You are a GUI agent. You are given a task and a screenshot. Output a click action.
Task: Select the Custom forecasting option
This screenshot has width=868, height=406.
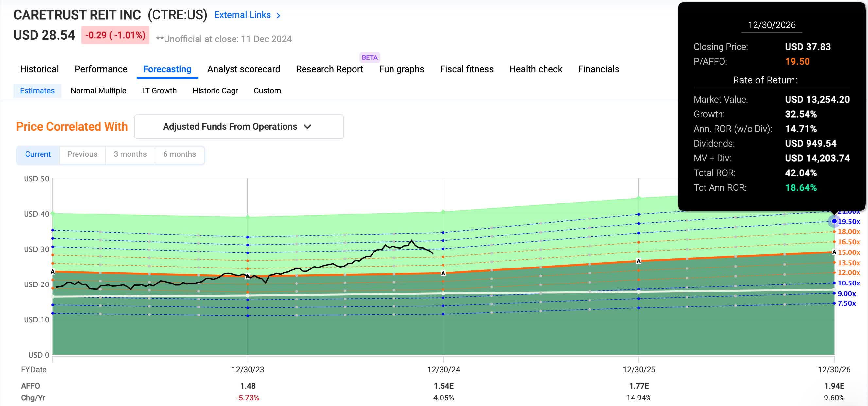tap(267, 90)
